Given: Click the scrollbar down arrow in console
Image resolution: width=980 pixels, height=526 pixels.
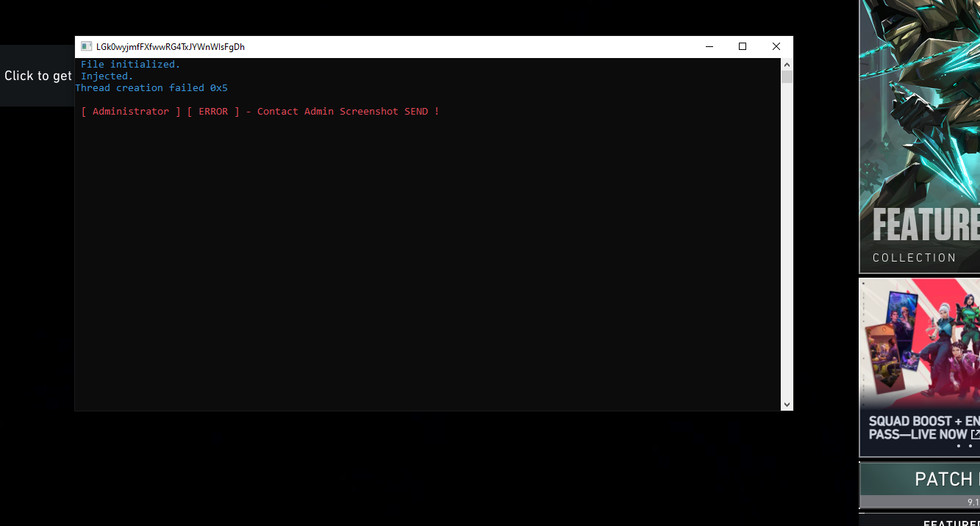Looking at the screenshot, I should 787,404.
